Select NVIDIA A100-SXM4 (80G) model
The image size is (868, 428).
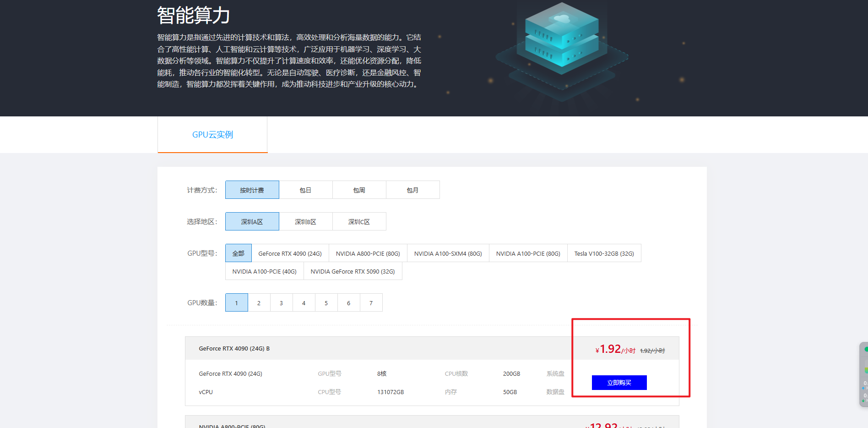(448, 253)
